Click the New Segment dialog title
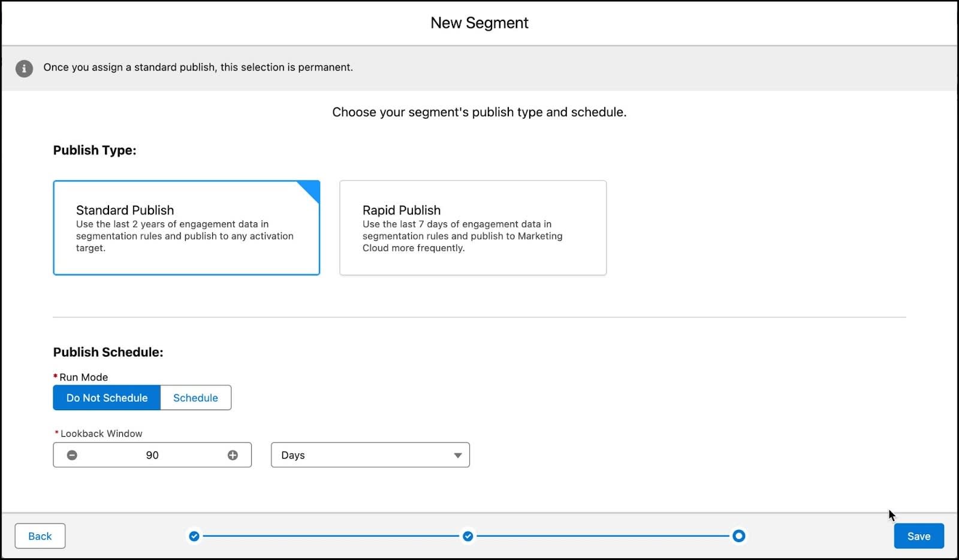Screen dimensions: 959x560 coord(479,23)
